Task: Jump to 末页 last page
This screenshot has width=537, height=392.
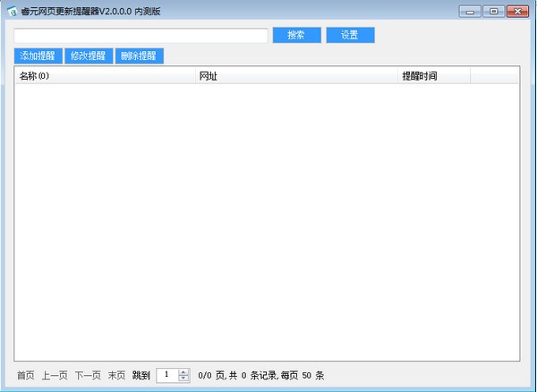Action: click(x=116, y=375)
